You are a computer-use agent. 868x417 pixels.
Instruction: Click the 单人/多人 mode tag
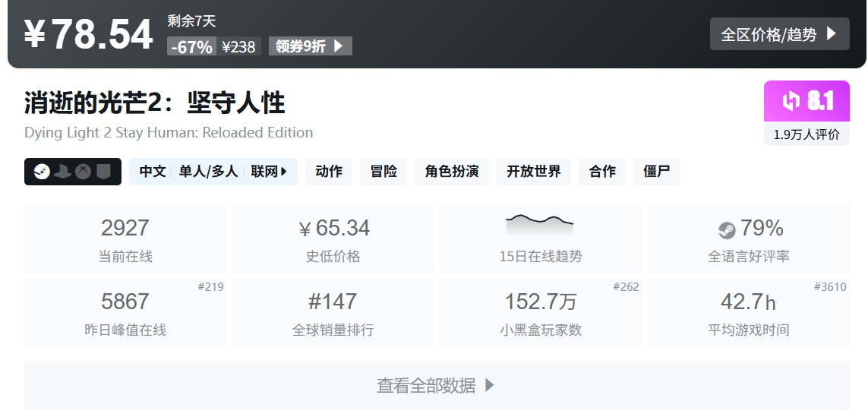coord(208,172)
